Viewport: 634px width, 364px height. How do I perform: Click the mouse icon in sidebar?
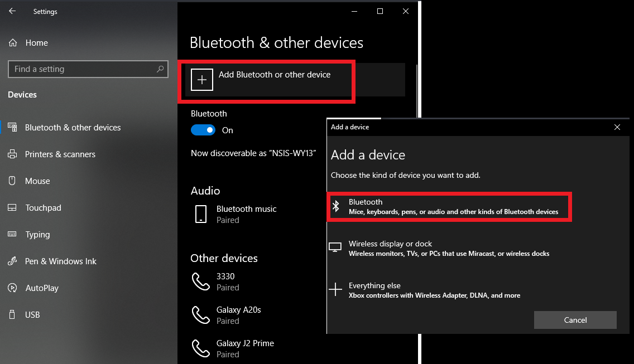tap(12, 181)
